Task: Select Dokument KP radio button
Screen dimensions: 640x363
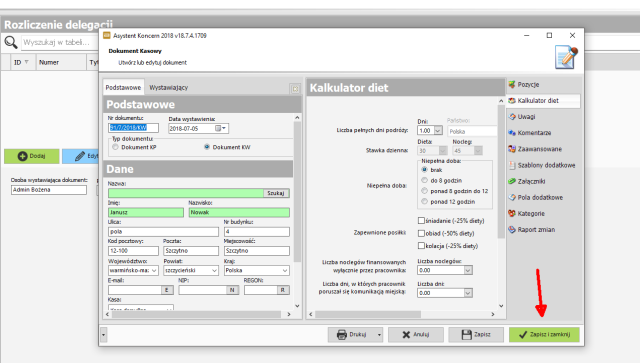Action: click(116, 147)
